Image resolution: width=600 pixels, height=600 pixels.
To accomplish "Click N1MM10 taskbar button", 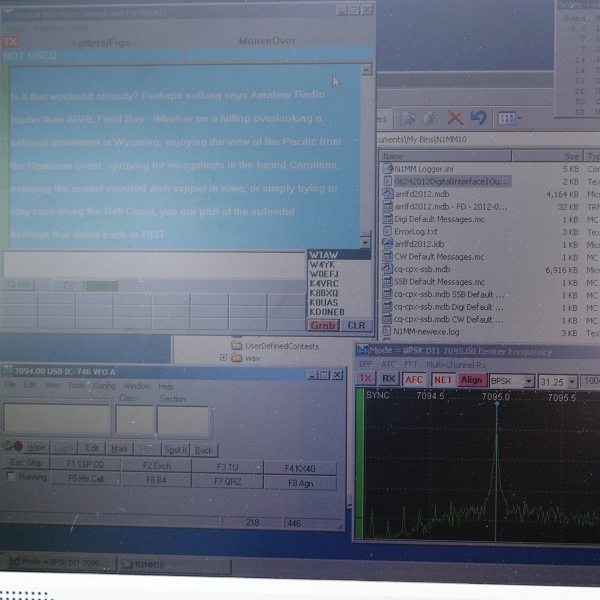I will tap(175, 565).
